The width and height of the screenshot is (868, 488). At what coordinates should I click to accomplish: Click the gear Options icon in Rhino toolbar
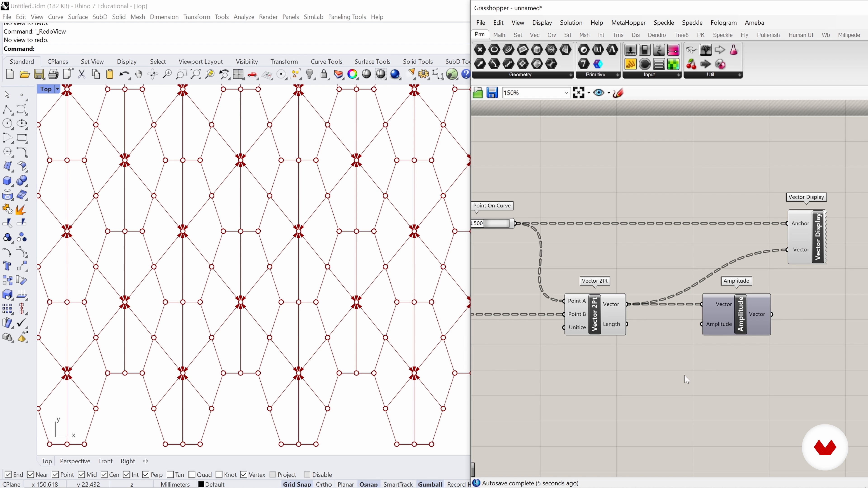coord(424,74)
